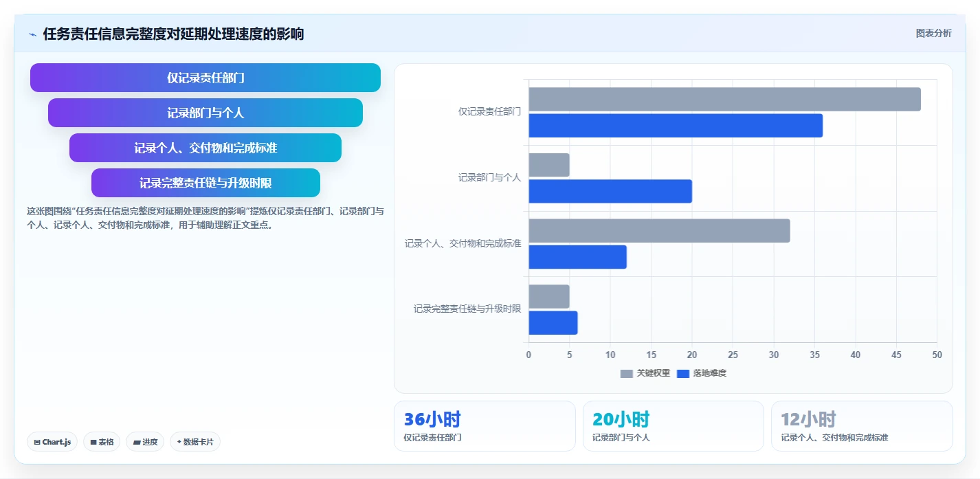The height and width of the screenshot is (479, 980).
Task: Click gray bar for 记录个人、交付物和完成标准
Action: click(x=659, y=231)
